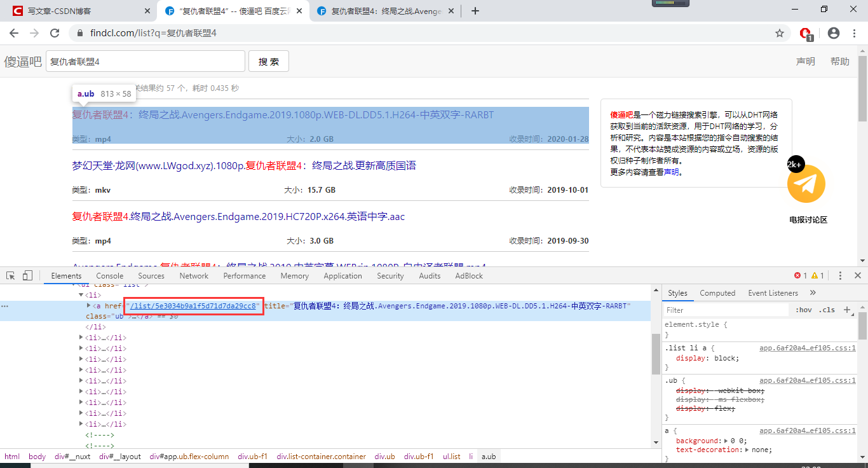
Task: Select the ul.list breadcrumb item
Action: 452,457
